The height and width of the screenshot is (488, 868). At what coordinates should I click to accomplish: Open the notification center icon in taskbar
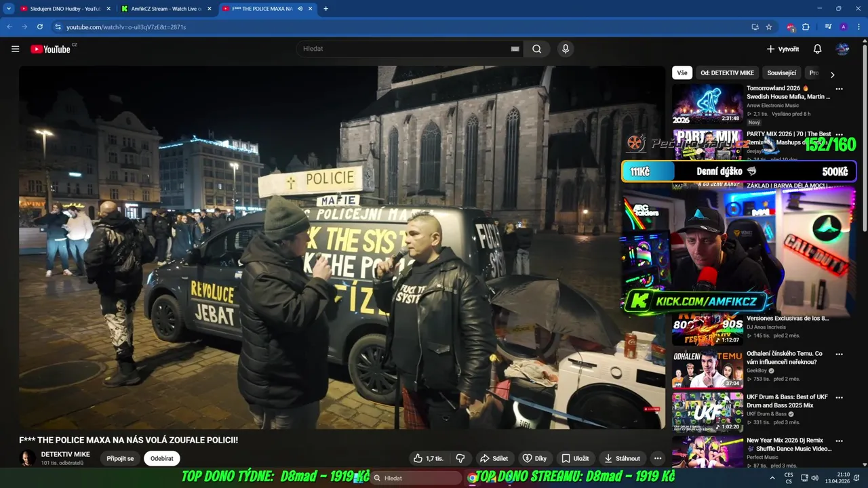857,478
